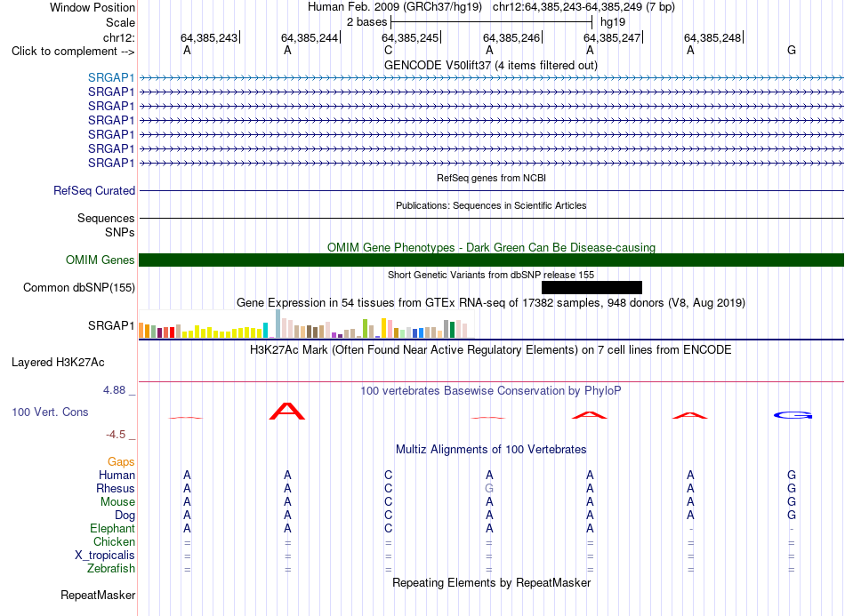Click the -4.5 PhyloP lower limit value
Image resolution: width=845 pixels, height=616 pixels.
[116, 435]
